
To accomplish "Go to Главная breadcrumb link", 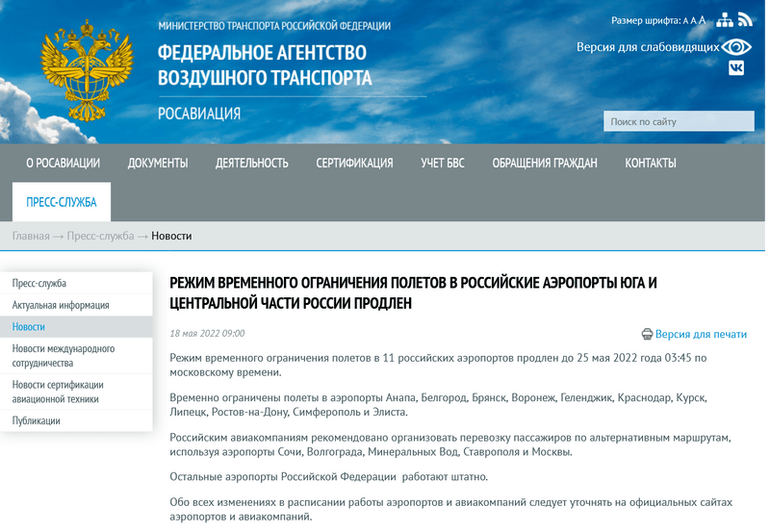I will tap(31, 236).
